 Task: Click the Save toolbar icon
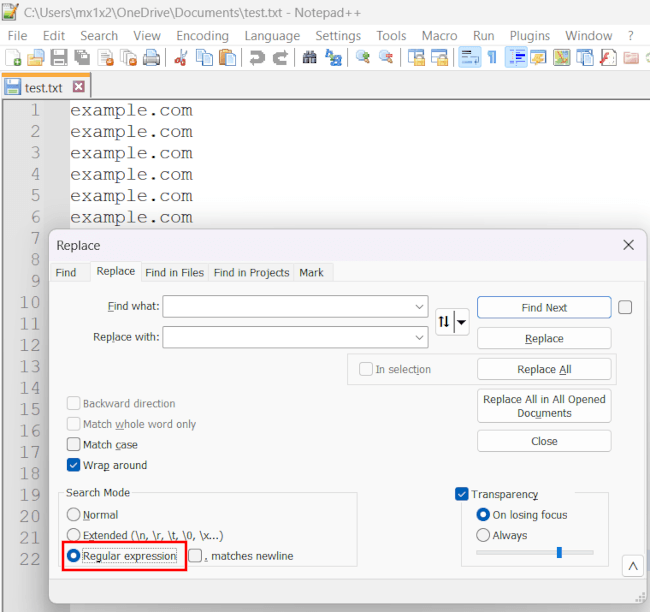(59, 58)
